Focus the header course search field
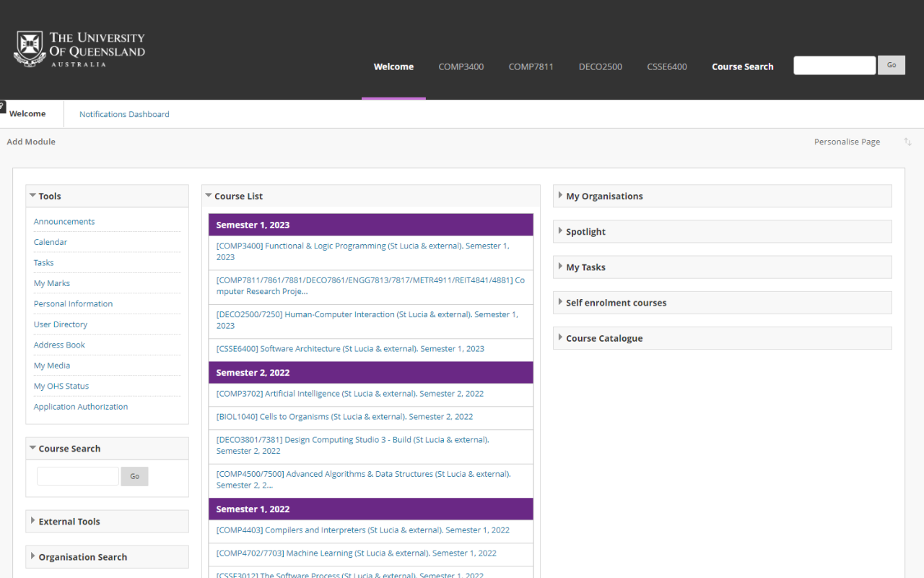 (x=834, y=65)
